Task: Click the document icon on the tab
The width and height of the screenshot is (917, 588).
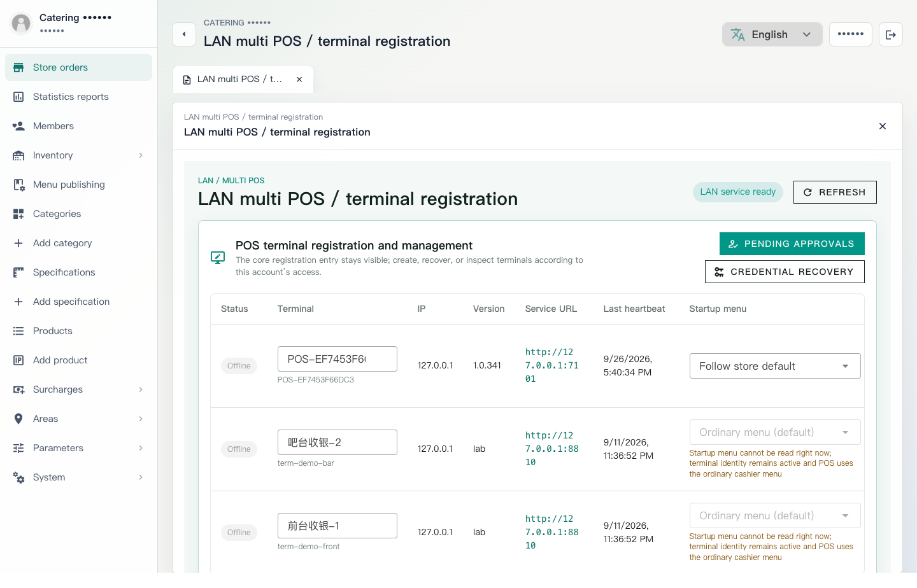Action: [187, 80]
